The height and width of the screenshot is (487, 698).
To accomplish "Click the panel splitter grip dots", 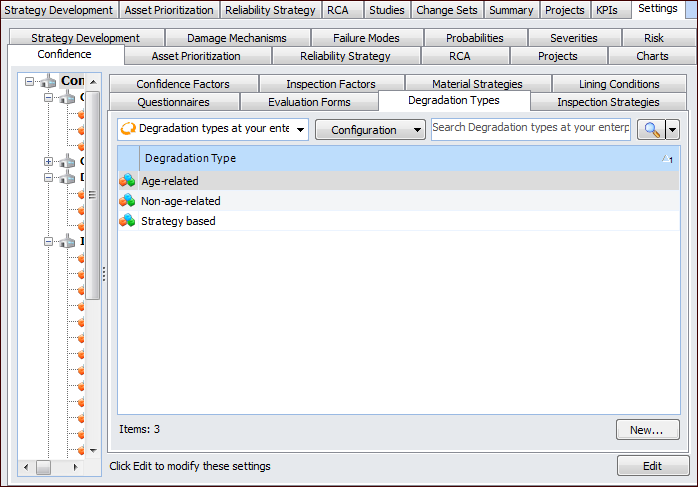I will tap(104, 274).
